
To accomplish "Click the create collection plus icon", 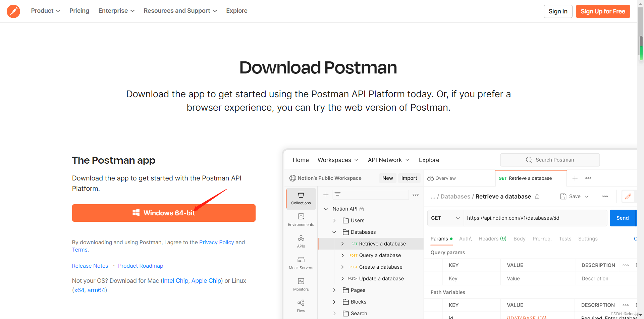I will pyautogui.click(x=326, y=195).
